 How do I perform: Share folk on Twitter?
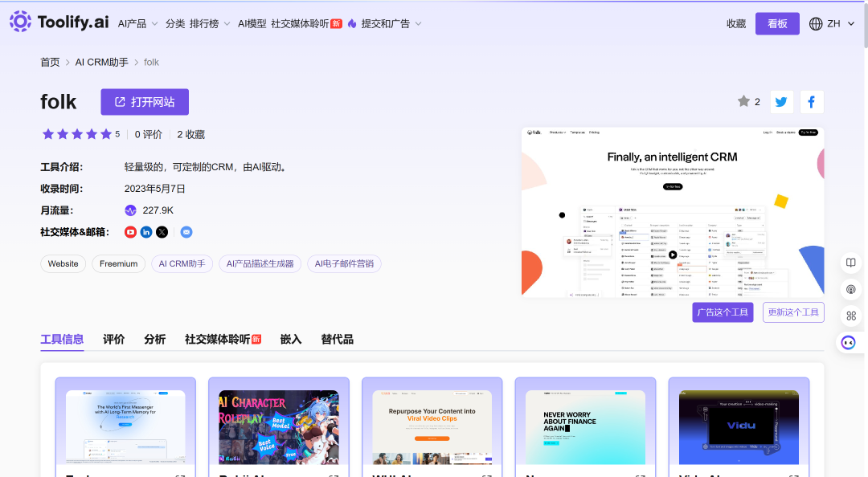tap(781, 102)
